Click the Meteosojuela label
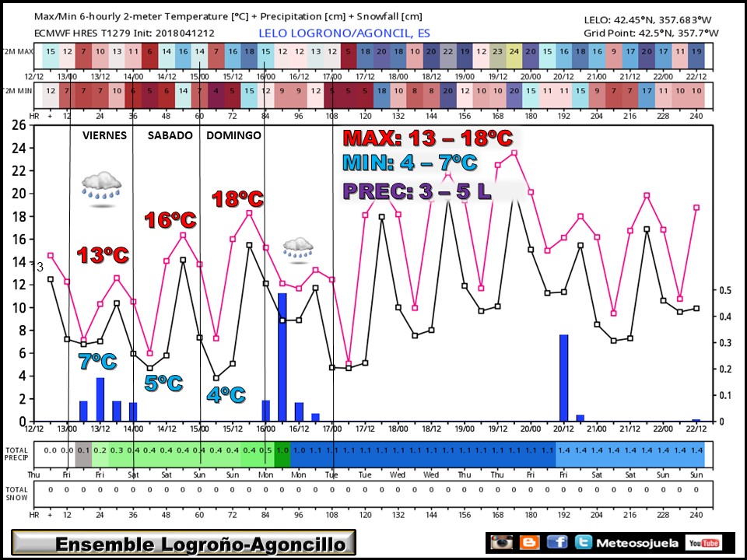Screen dimensions: 747x560 click(637, 544)
